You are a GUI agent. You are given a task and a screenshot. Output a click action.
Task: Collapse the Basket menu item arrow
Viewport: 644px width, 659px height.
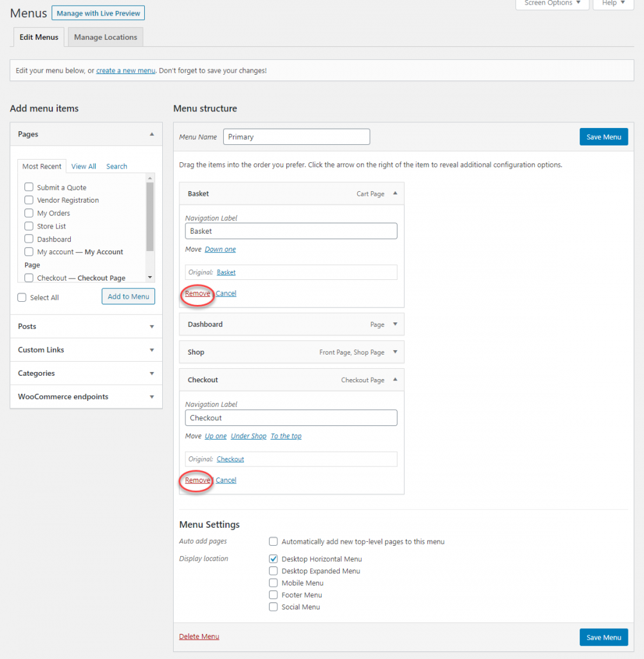coord(395,194)
